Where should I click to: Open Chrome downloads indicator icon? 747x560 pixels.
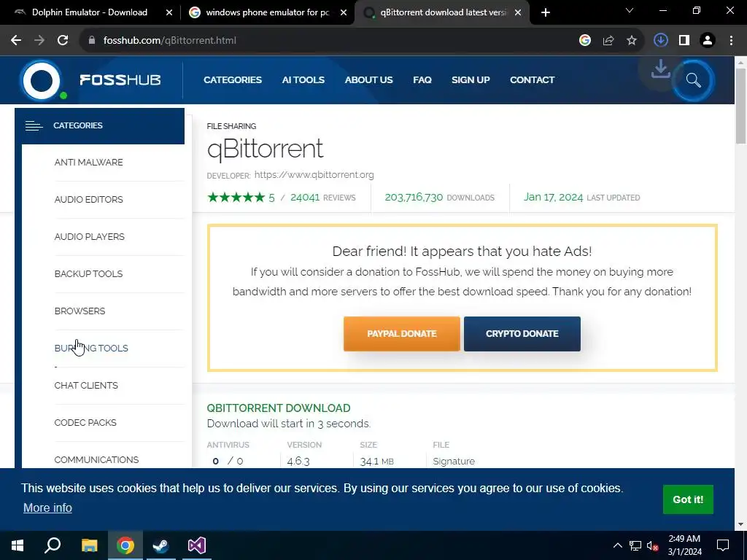point(661,41)
